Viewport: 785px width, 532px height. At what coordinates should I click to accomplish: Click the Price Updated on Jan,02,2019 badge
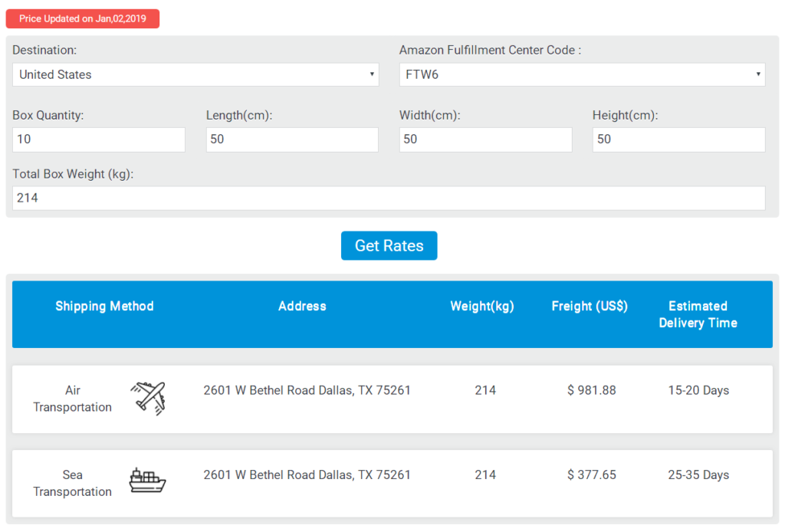tap(83, 19)
